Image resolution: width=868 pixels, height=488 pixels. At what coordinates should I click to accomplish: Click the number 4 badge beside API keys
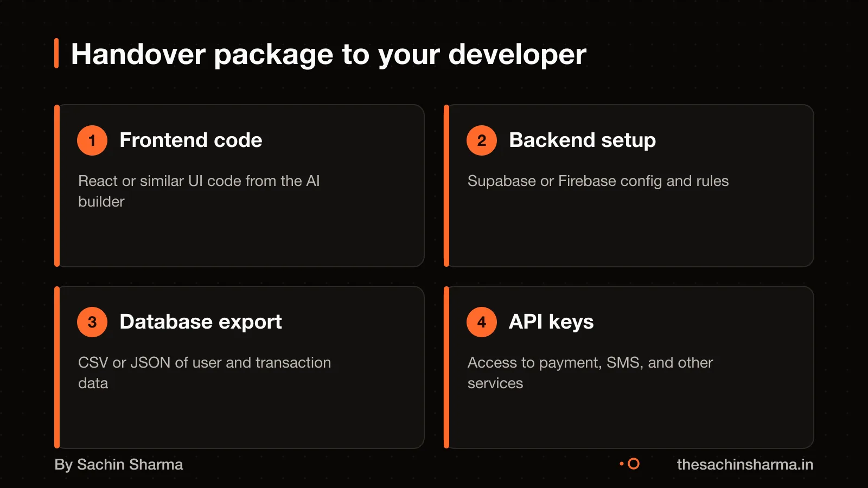point(482,322)
